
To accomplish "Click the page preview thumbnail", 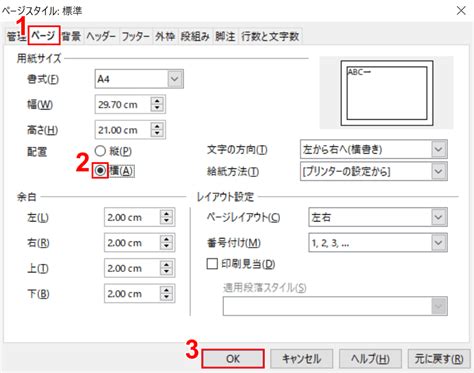I will (x=387, y=93).
